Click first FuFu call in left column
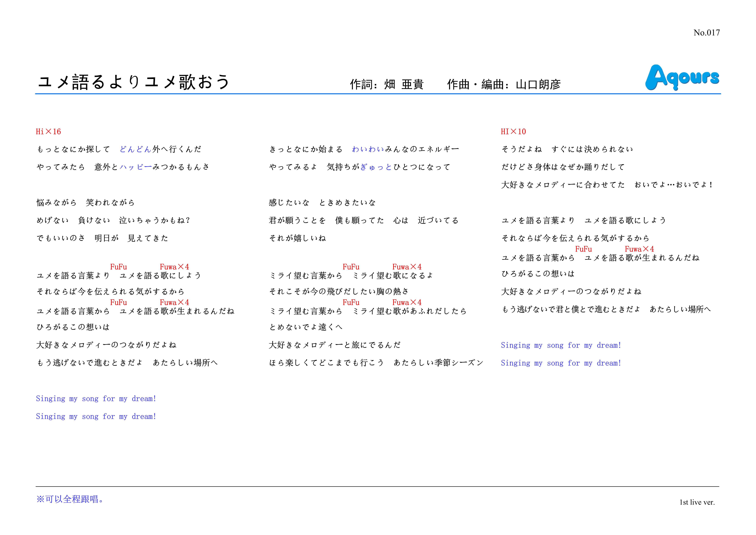756x535 pixels. click(119, 267)
